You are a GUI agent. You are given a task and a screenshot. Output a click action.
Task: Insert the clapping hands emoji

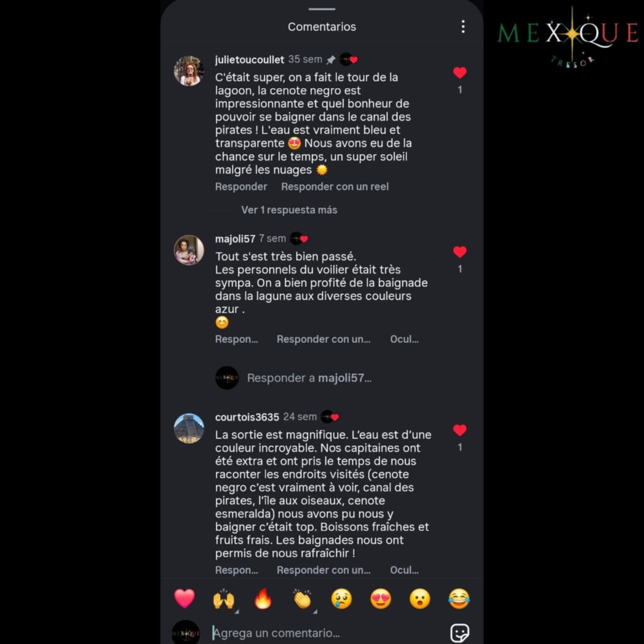pos(302,599)
